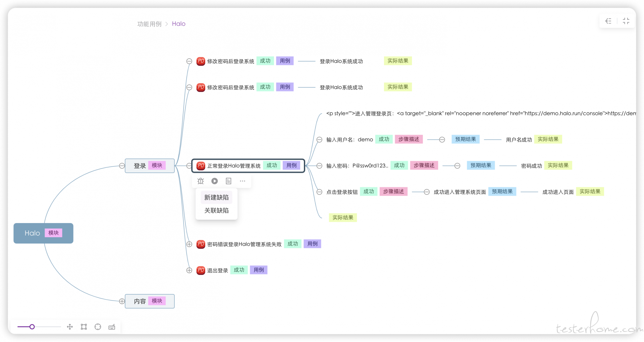The image size is (644, 342).
Task: Click P0 priority icon of 密码错误登录Halo管理系统失败
Action: click(x=201, y=244)
